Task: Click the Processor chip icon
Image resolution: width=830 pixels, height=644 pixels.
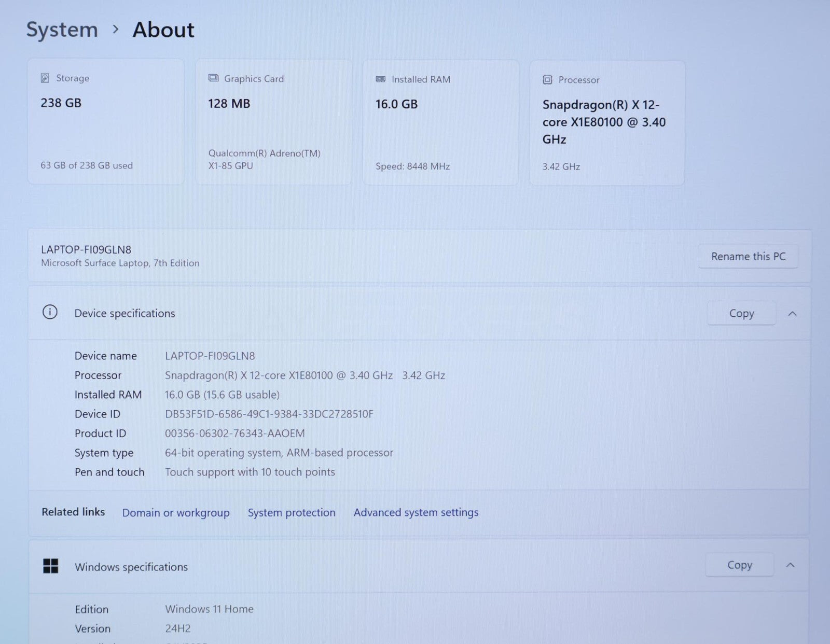Action: coord(547,80)
